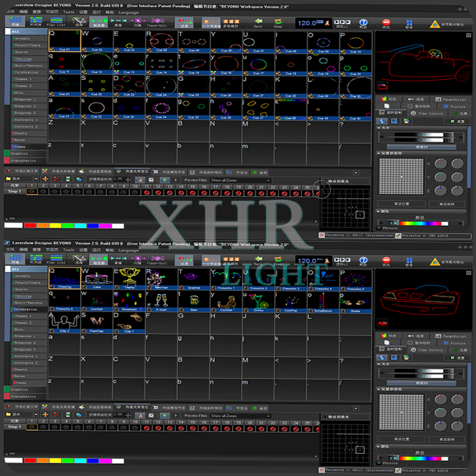Click the laser warning triangle icon in top window
The width and height of the screenshot is (476, 476).
(435, 24)
